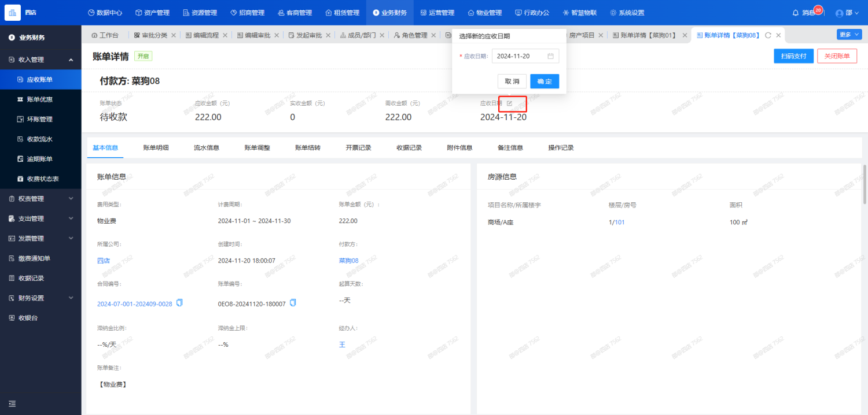Close the 发起审批 tab
Viewport: 868px width, 415px height.
pyautogui.click(x=328, y=35)
